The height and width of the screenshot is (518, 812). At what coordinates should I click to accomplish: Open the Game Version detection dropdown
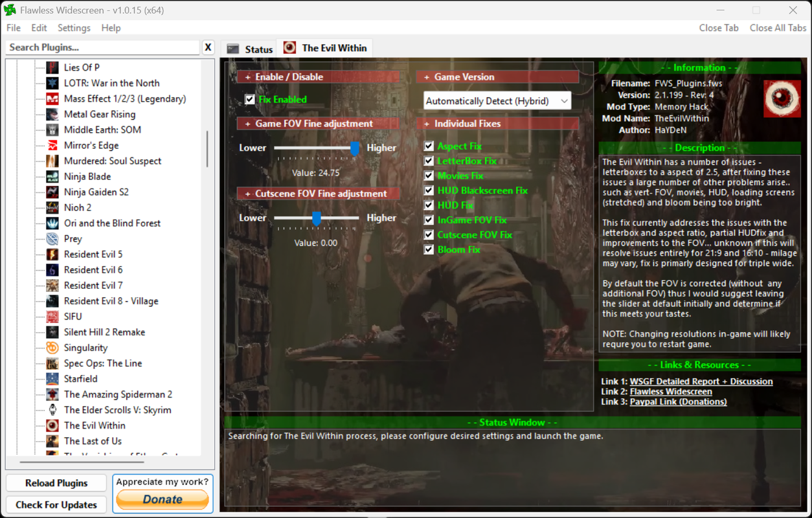coord(497,101)
